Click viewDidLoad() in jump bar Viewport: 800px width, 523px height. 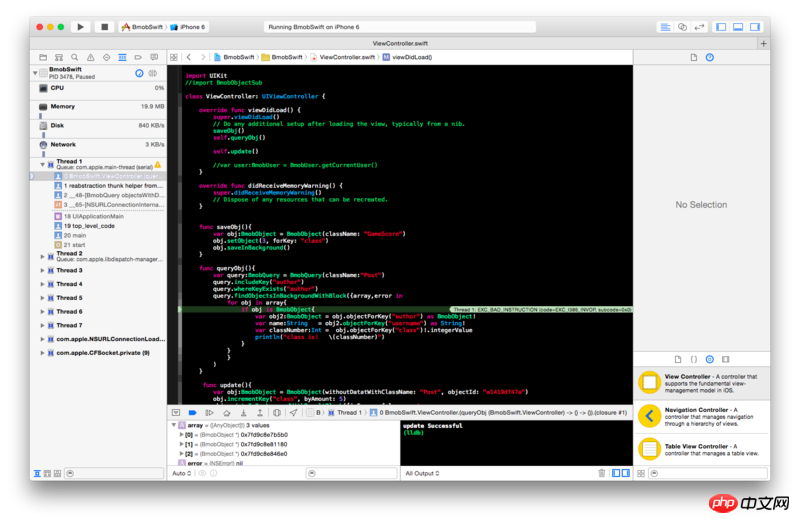tap(408, 58)
